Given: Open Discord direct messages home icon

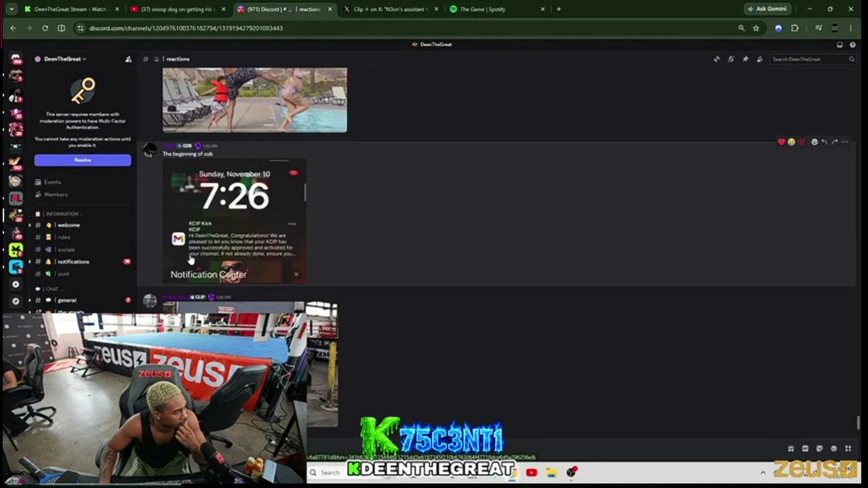Looking at the screenshot, I should 16,59.
